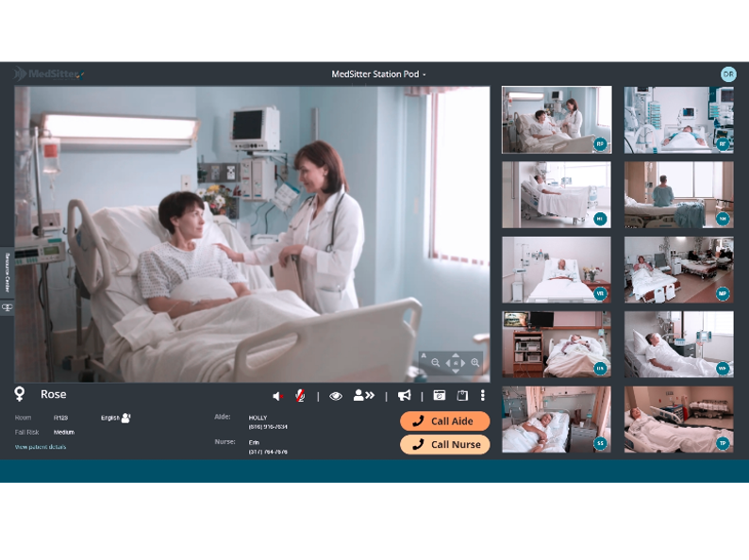Image resolution: width=749 pixels, height=560 pixels.
Task: Select the patient thumbnail labeled SS
Action: pos(557,420)
